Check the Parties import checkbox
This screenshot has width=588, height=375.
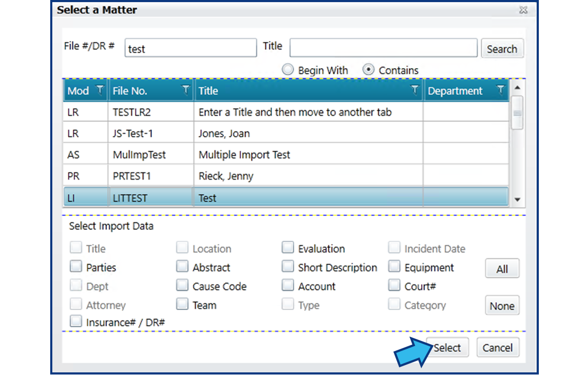pos(76,267)
